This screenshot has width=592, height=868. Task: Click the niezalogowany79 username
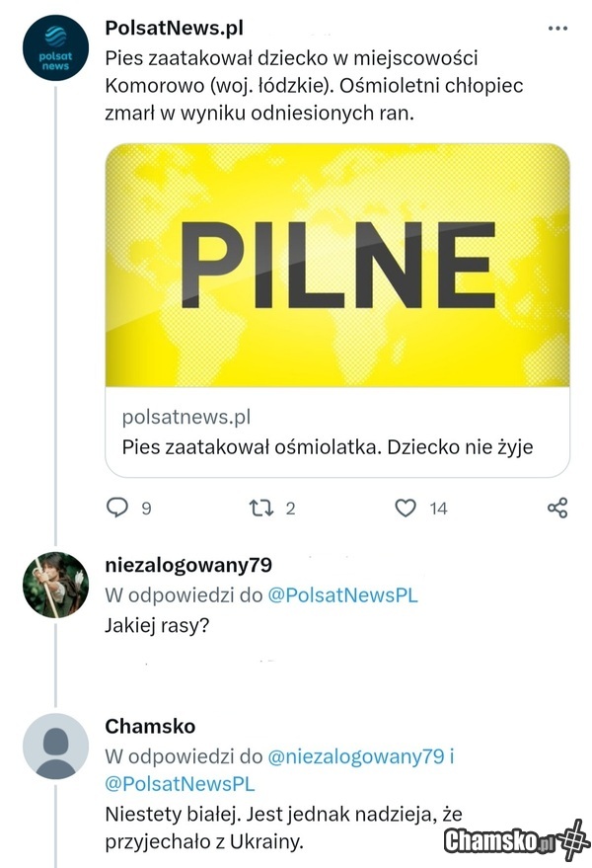point(187,565)
